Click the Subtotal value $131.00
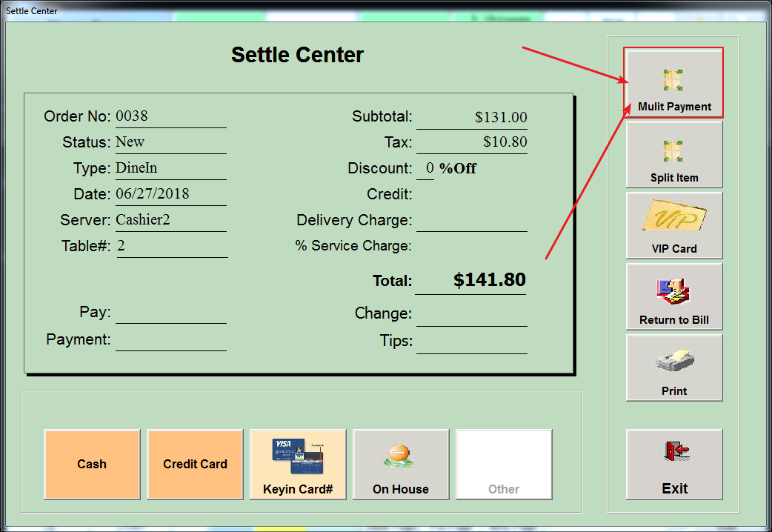Image resolution: width=772 pixels, height=532 pixels. click(x=501, y=117)
